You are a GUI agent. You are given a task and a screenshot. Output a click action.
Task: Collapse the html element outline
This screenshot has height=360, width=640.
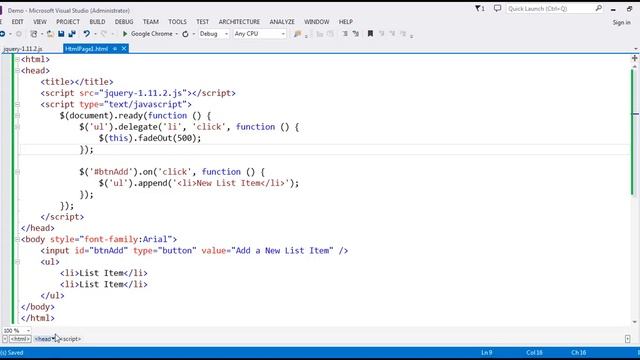tap(18, 60)
